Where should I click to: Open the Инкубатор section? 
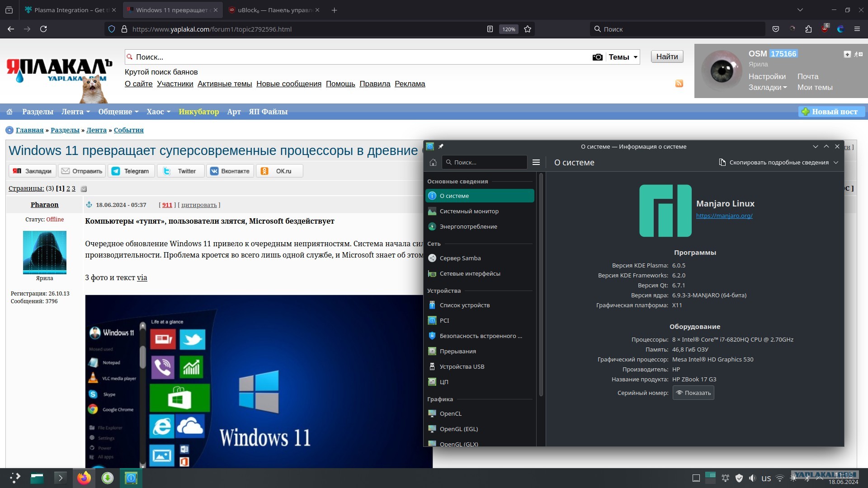pyautogui.click(x=198, y=112)
